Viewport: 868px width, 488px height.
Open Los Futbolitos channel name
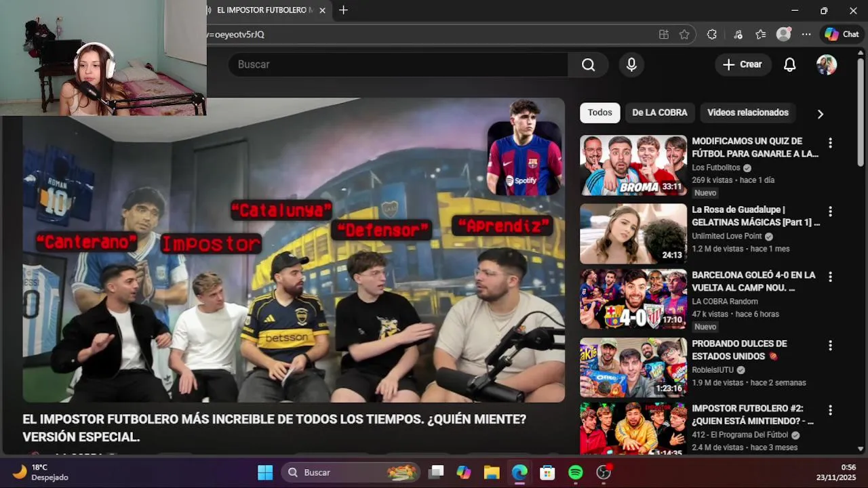(x=716, y=167)
